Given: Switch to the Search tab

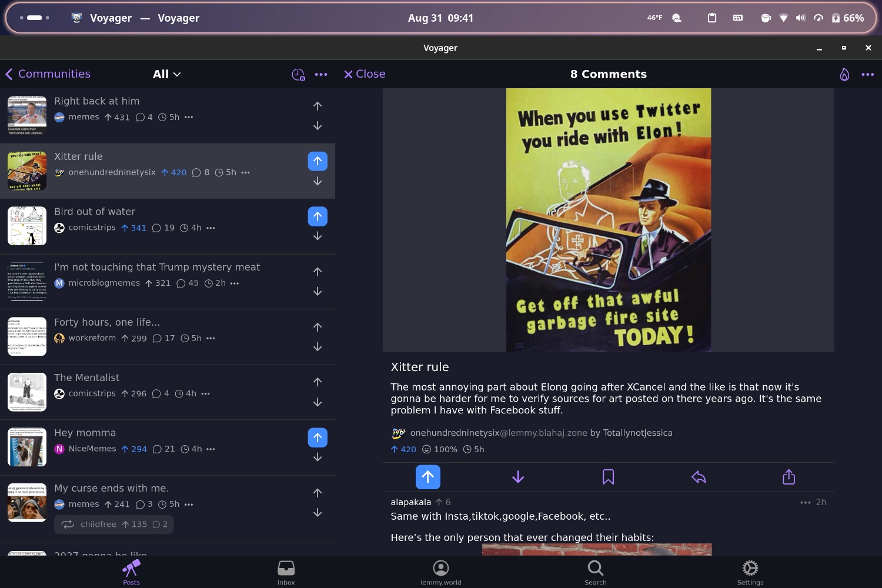Looking at the screenshot, I should [x=596, y=572].
